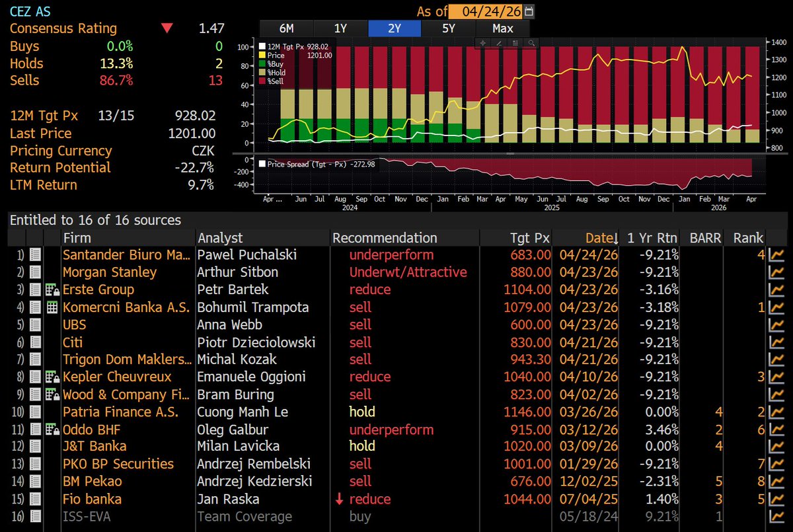Image resolution: width=793 pixels, height=532 pixels.
Task: Click the Price Spread legend swatch
Action: 263,163
